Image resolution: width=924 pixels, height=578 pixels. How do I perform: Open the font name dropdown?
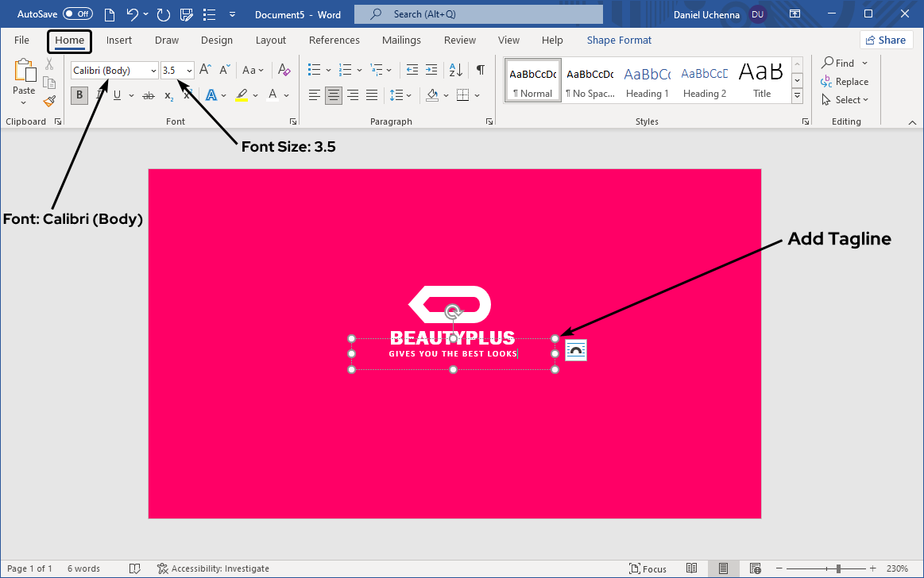[153, 71]
